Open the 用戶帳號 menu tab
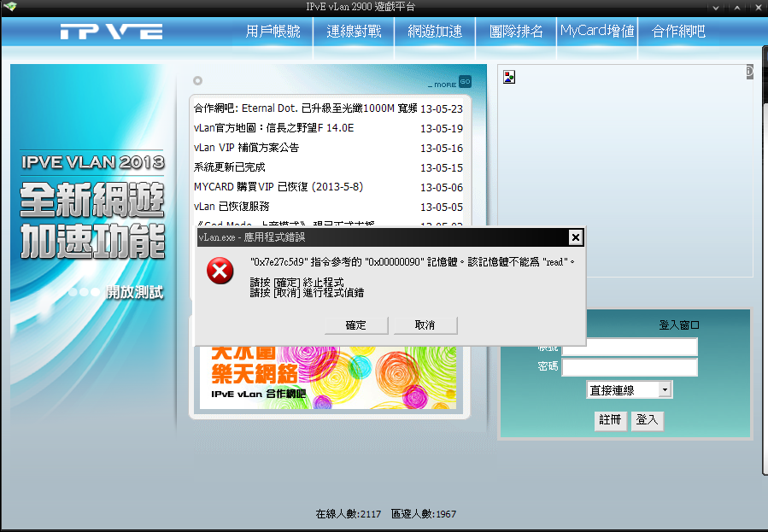 point(273,32)
